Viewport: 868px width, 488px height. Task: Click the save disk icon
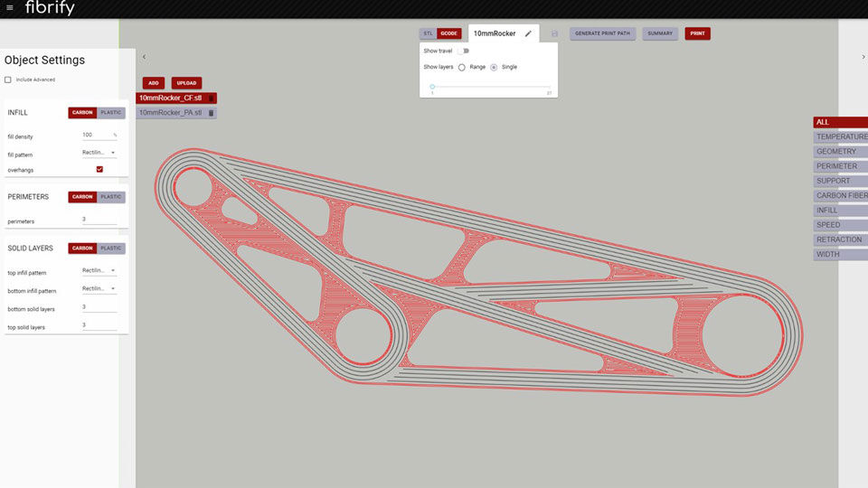click(x=554, y=33)
